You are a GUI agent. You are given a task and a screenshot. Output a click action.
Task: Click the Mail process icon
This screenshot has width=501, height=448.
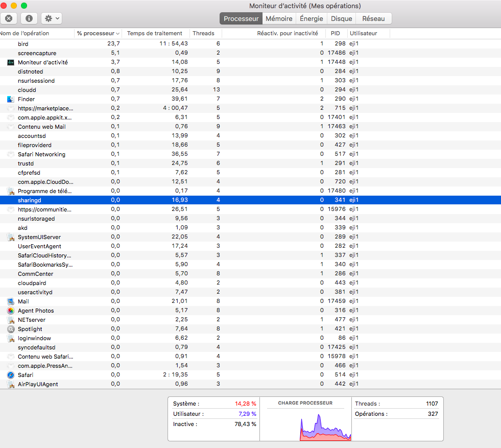point(11,301)
